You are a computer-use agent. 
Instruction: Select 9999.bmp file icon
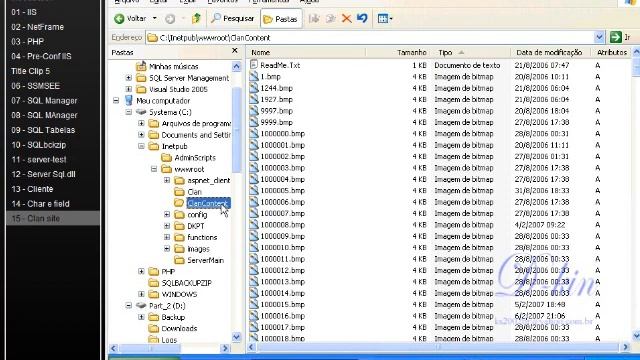point(254,122)
